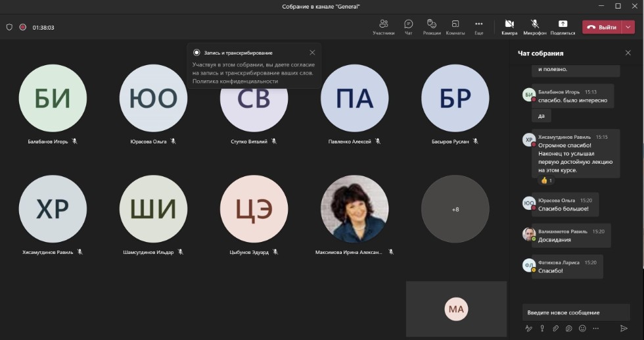Open the Участники (participants) panel
Screen dimensions: 644x340
pos(383,26)
